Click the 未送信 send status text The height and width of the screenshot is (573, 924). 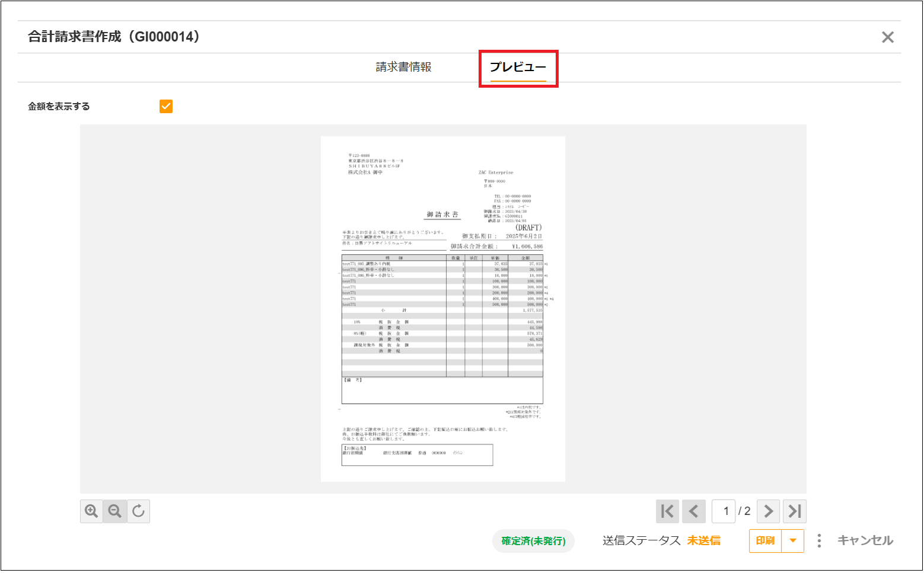point(704,540)
